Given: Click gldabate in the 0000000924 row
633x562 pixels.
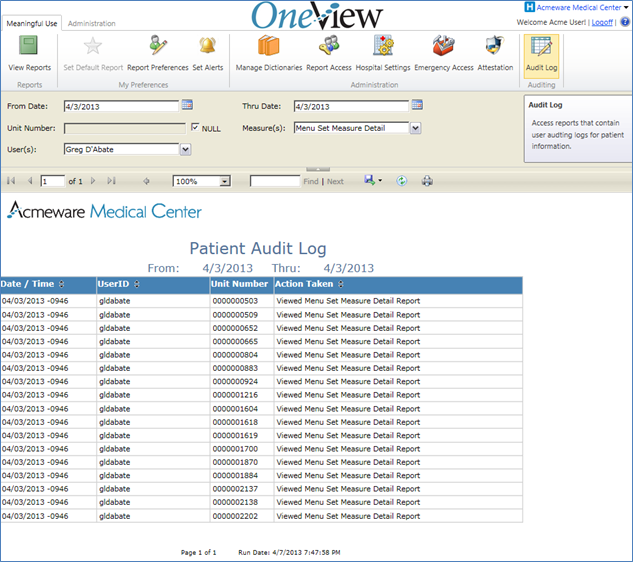Looking at the screenshot, I should [x=115, y=382].
